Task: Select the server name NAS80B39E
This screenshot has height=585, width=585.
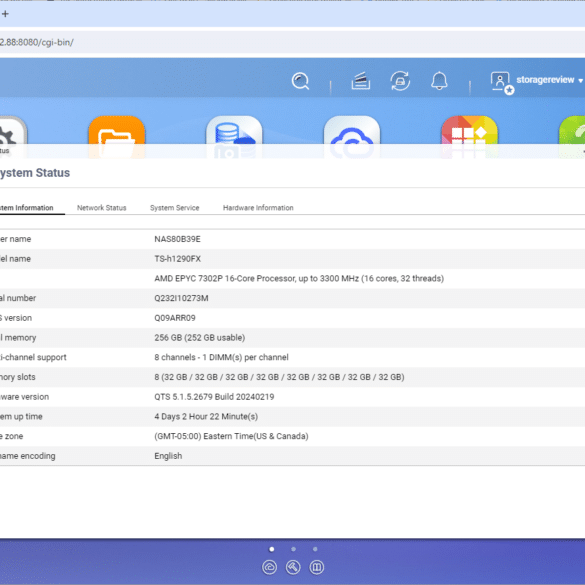Action: click(x=177, y=239)
